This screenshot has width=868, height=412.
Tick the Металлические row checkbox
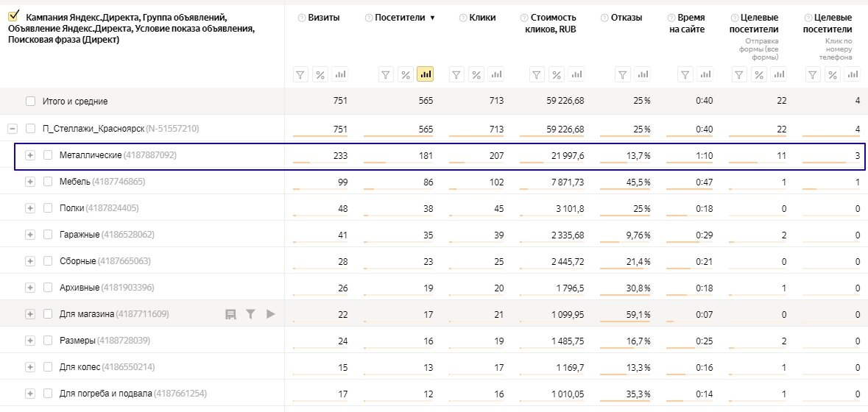tap(48, 155)
